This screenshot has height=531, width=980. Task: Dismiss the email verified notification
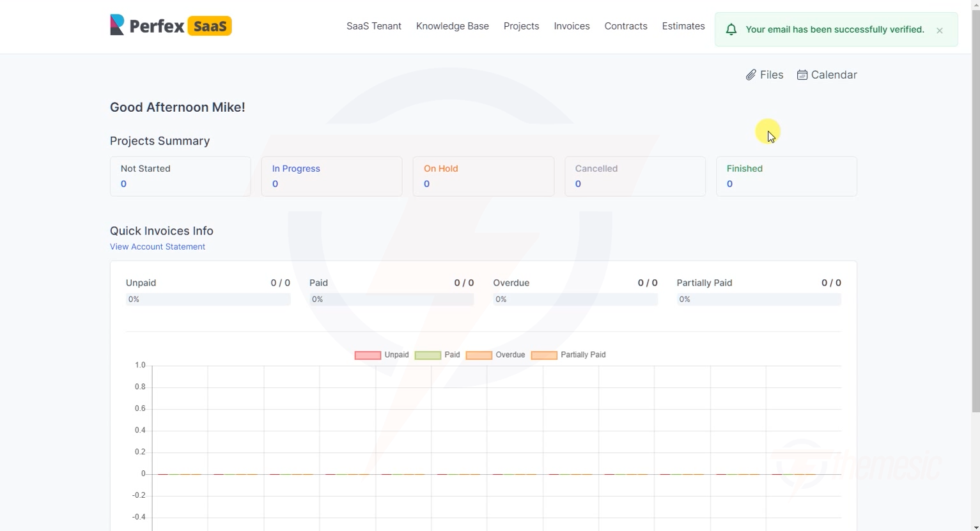coord(939,30)
